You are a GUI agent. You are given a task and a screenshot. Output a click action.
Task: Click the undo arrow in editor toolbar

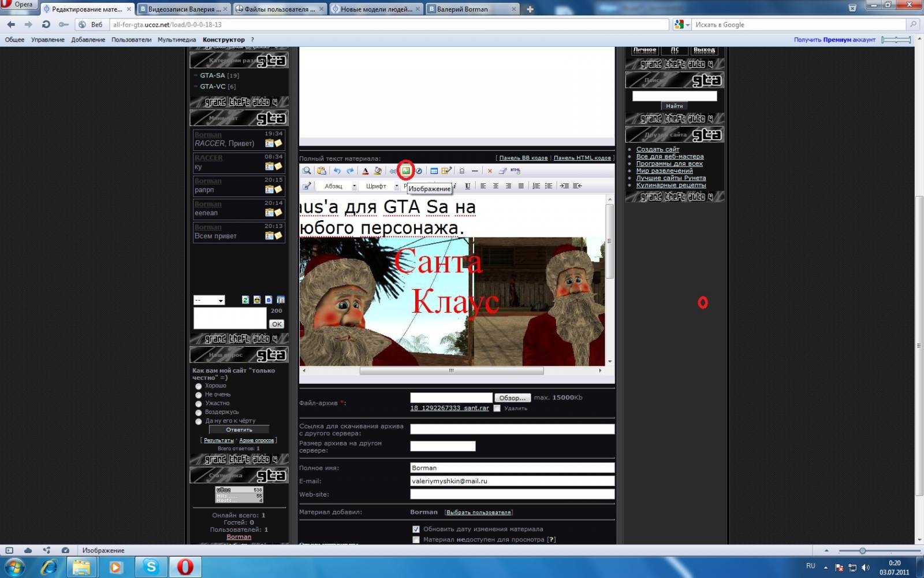tap(337, 171)
